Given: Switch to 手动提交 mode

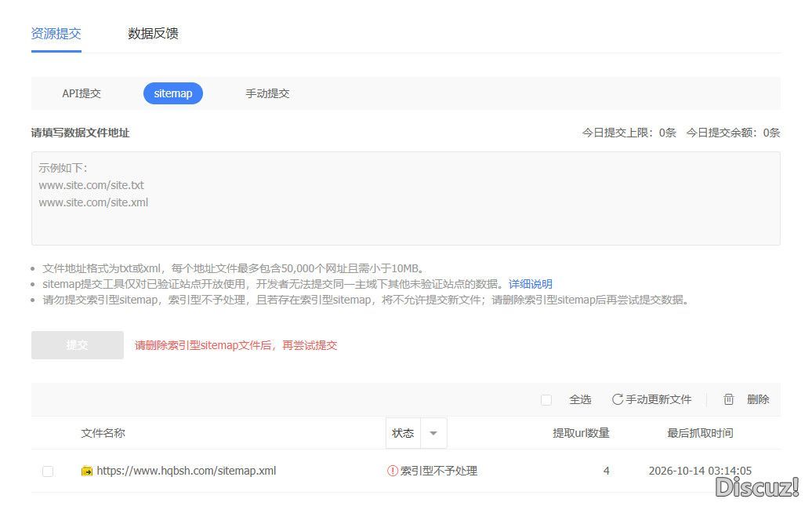Looking at the screenshot, I should click(x=267, y=93).
